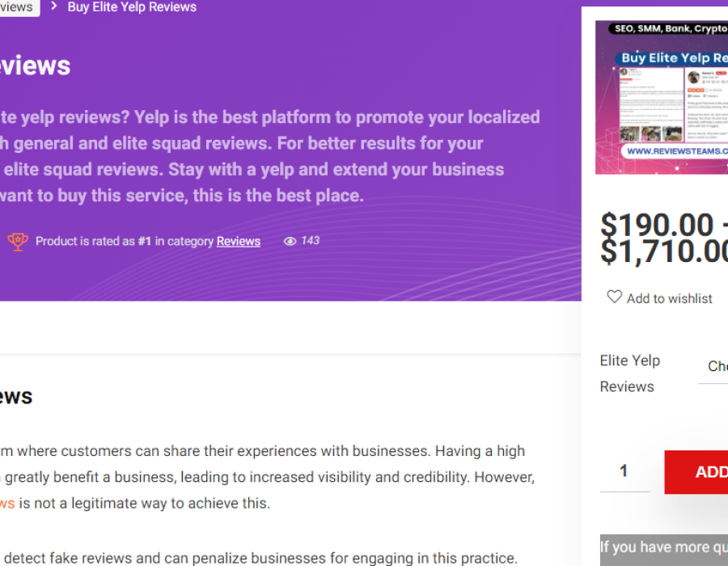This screenshot has height=566, width=728.
Task: Click the quantity field showing 1
Action: (624, 471)
